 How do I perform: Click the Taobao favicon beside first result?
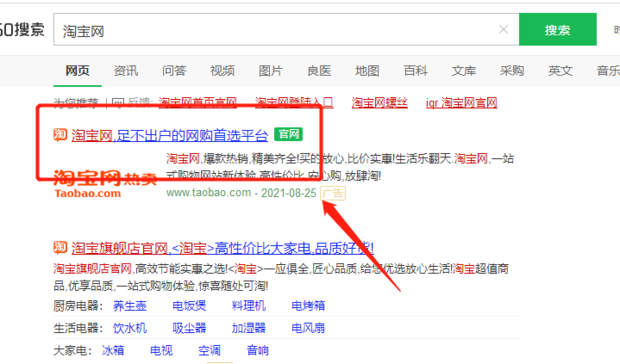coord(60,135)
